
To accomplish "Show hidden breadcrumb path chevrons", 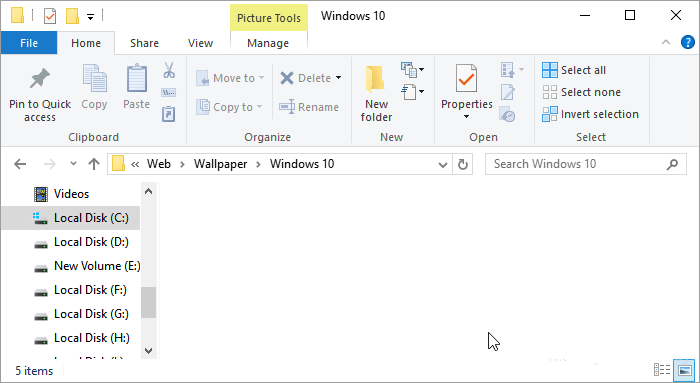I will point(135,164).
